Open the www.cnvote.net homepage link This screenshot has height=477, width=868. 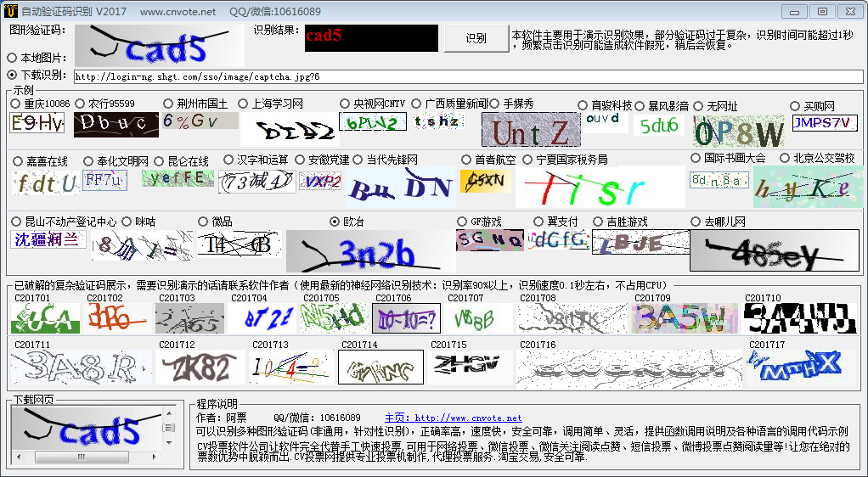pyautogui.click(x=468, y=418)
